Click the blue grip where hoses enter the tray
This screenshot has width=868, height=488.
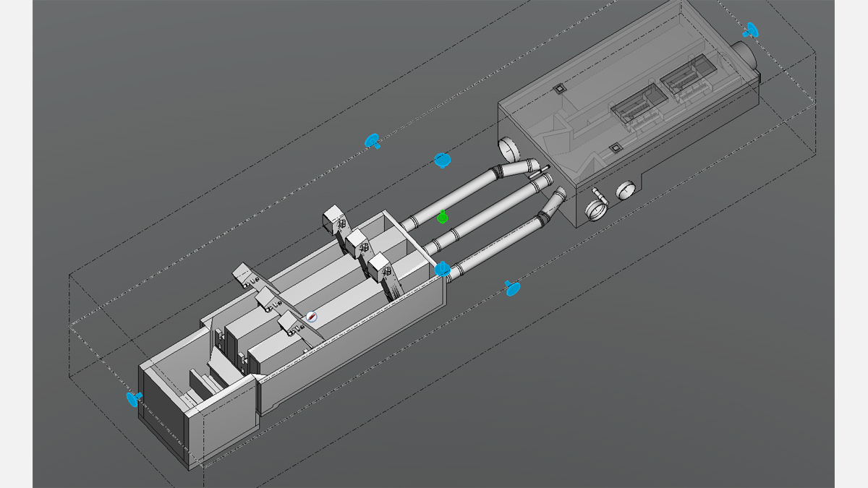[x=443, y=270]
